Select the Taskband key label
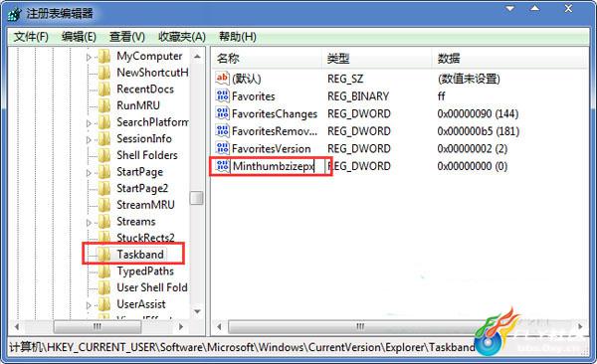Image resolution: width=597 pixels, height=364 pixels. [x=140, y=255]
